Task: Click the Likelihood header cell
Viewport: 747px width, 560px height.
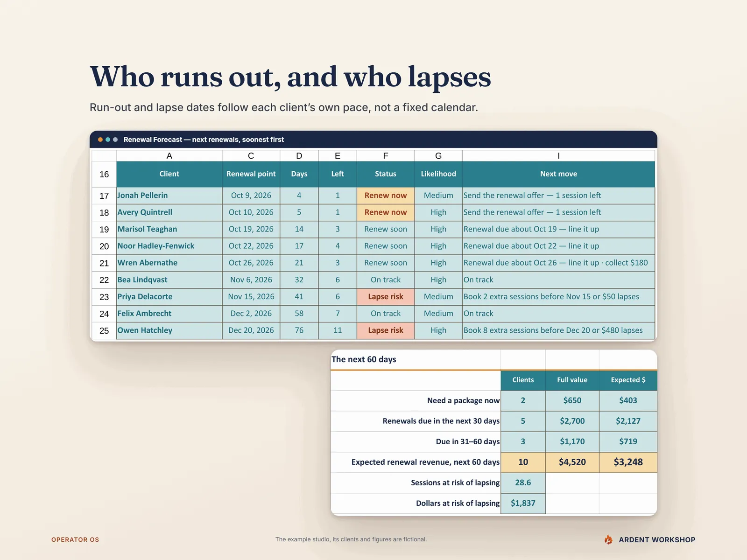Action: (438, 174)
